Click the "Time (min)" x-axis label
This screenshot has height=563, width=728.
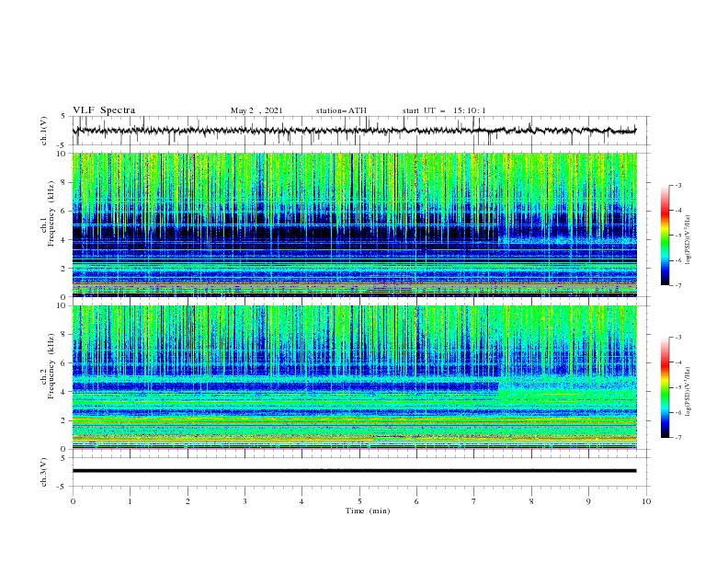(x=368, y=511)
